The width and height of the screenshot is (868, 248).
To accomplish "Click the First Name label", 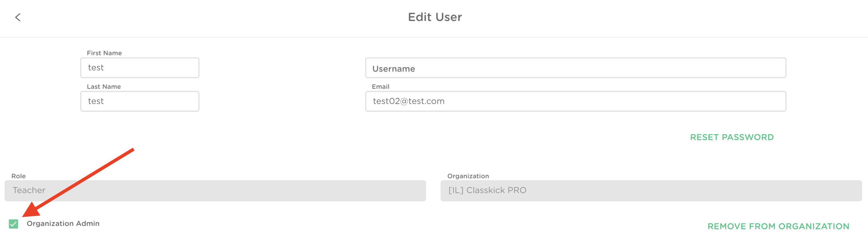I will tap(104, 53).
